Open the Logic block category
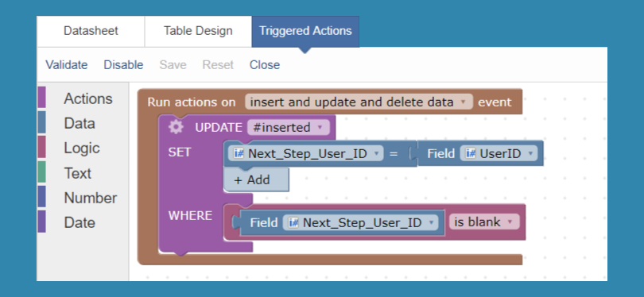Viewport: 644px width, 297px height. click(x=82, y=148)
